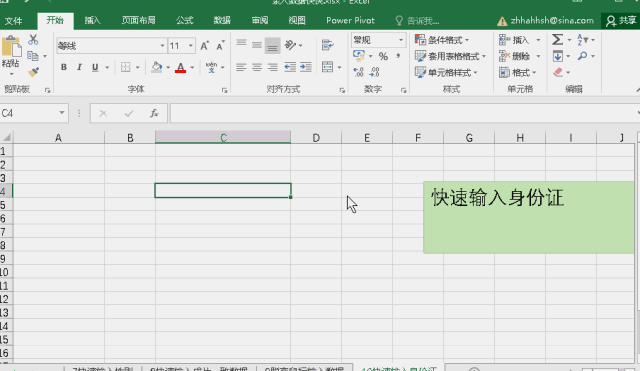Toggle Italic formatting

(79, 67)
